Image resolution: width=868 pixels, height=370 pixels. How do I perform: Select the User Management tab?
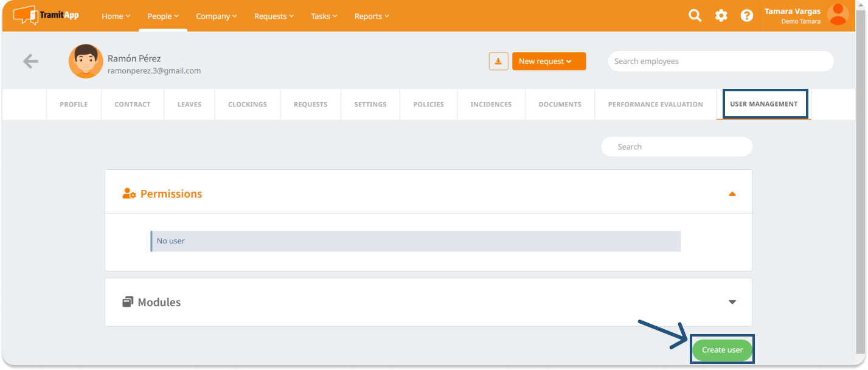click(x=763, y=104)
